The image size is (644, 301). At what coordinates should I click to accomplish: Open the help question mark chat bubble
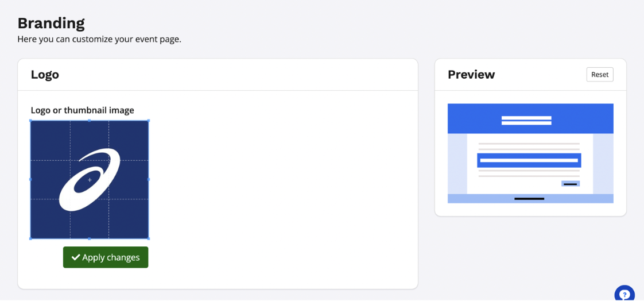pos(624,294)
